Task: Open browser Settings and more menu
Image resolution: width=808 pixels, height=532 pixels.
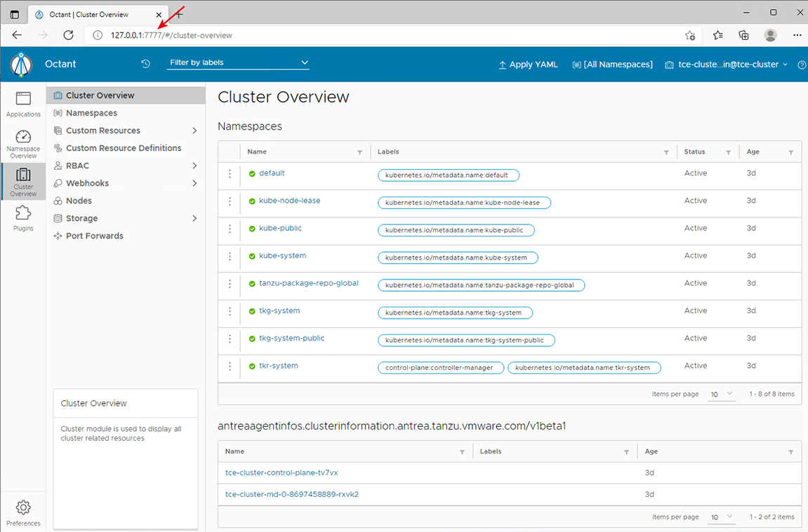Action: click(x=797, y=35)
